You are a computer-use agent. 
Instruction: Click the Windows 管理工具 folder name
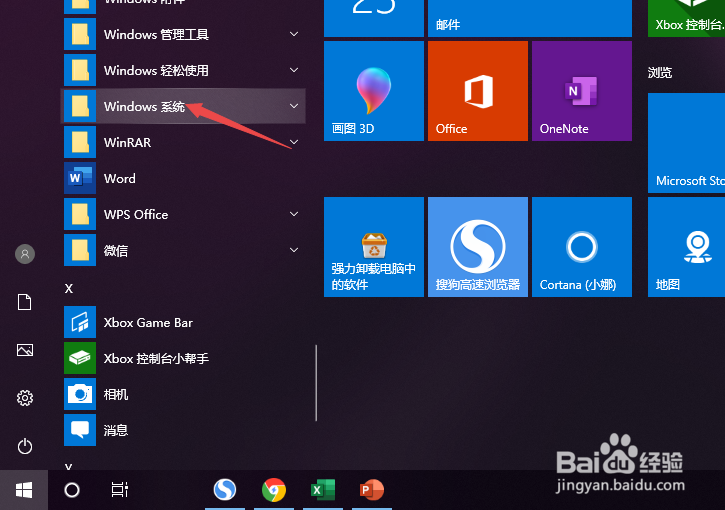(156, 34)
